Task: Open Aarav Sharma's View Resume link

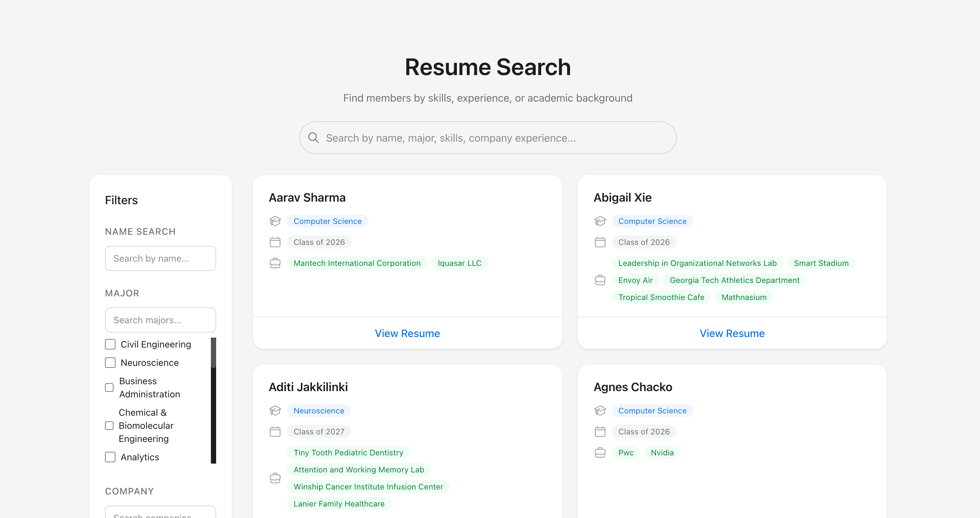Action: (407, 333)
